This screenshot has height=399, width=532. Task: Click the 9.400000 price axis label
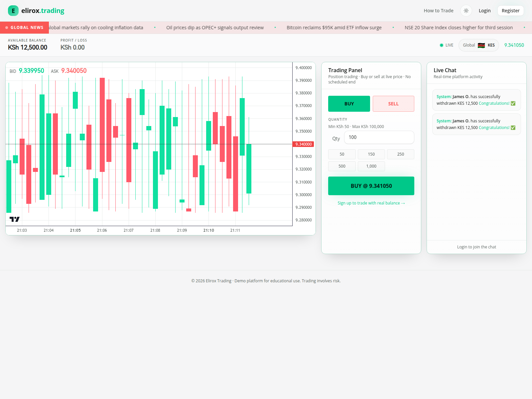304,68
